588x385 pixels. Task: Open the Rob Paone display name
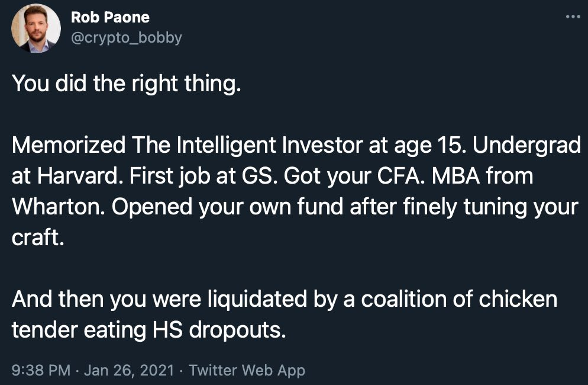tap(110, 17)
